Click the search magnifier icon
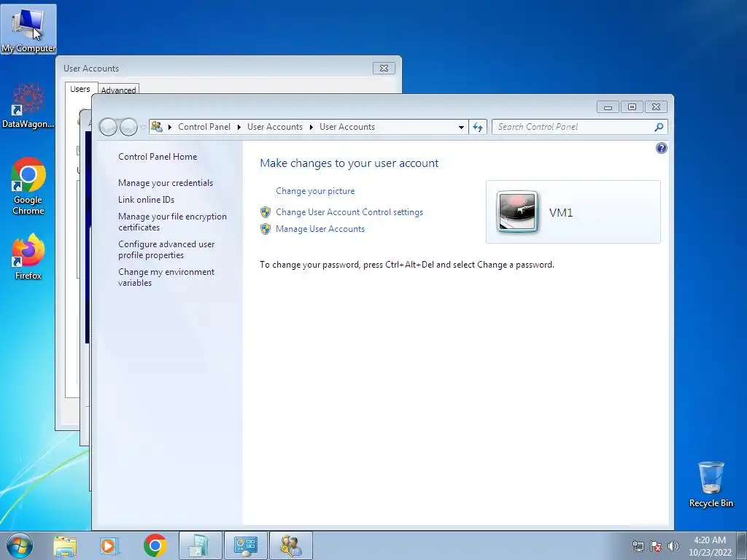747x560 pixels. tap(659, 127)
